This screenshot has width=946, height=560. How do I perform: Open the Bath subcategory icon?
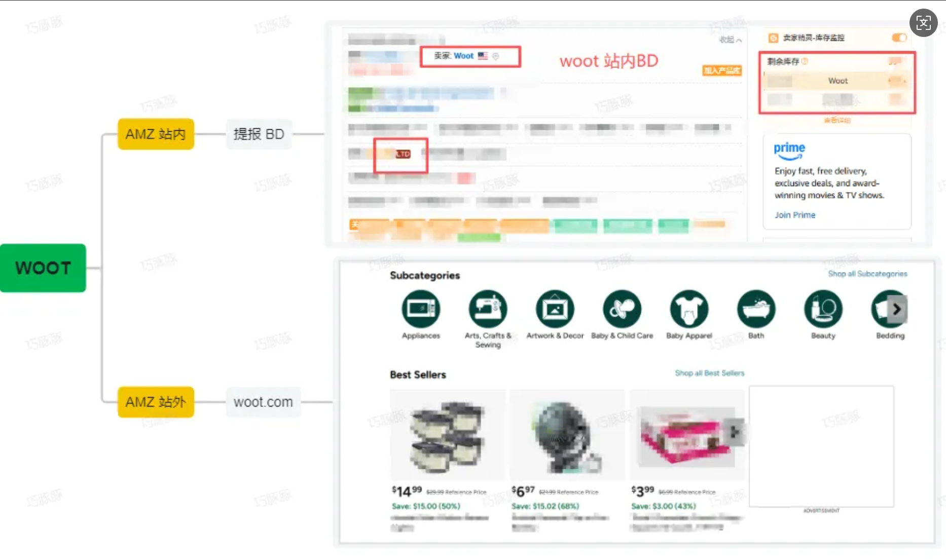point(756,309)
